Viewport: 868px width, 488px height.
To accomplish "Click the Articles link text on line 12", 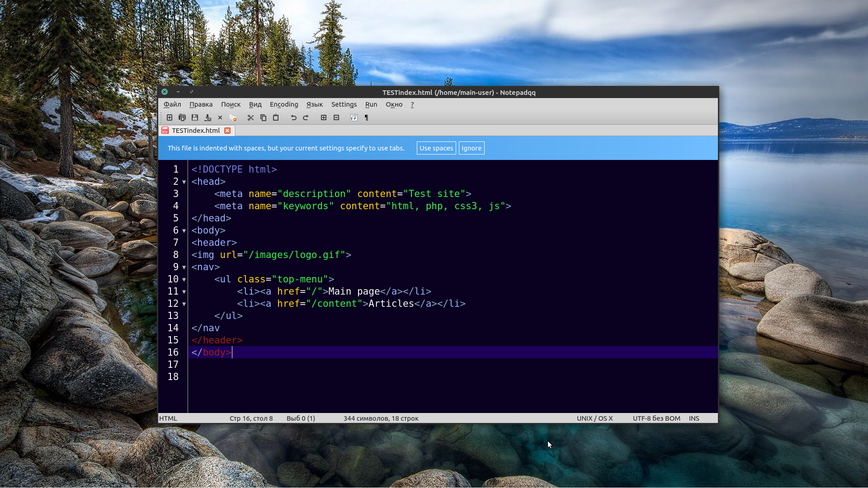I will click(391, 304).
